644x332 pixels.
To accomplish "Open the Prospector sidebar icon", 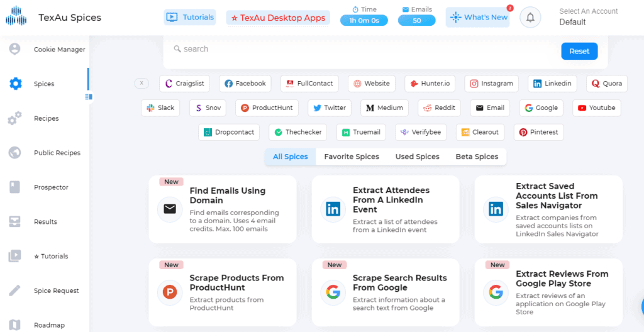I will (15, 187).
